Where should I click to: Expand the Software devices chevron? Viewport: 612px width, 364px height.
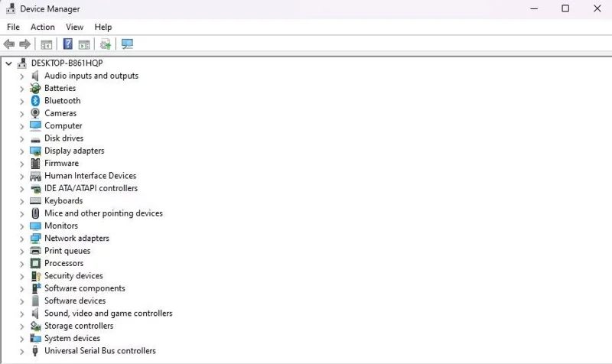click(x=22, y=301)
